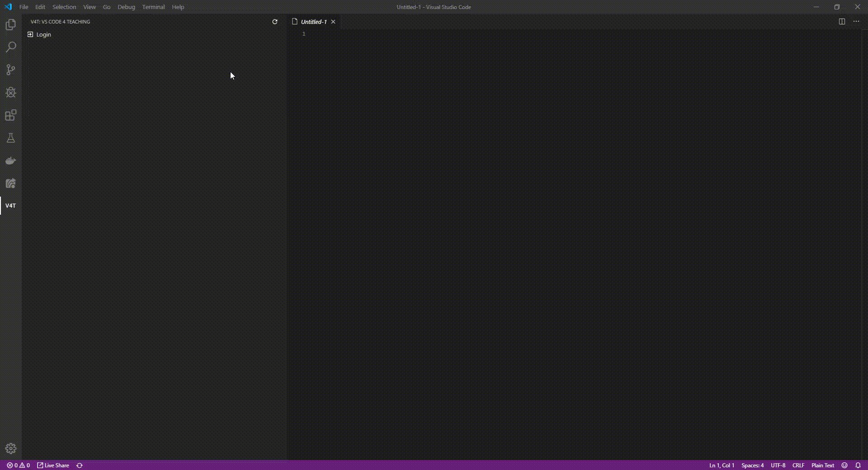This screenshot has width=868, height=470.
Task: Select language mode Plain Text
Action: point(823,465)
